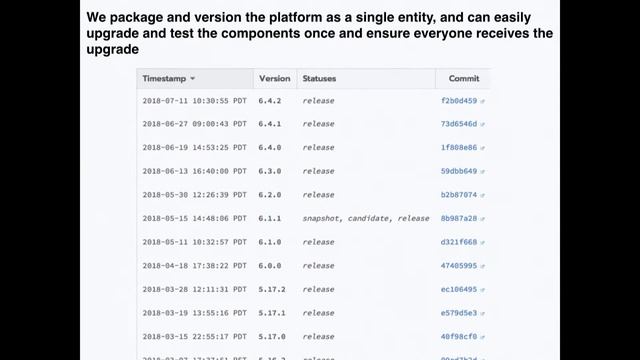Viewport: 640px width, 360px height.
Task: Click release status in 6.0.0 row
Action: [x=318, y=266]
